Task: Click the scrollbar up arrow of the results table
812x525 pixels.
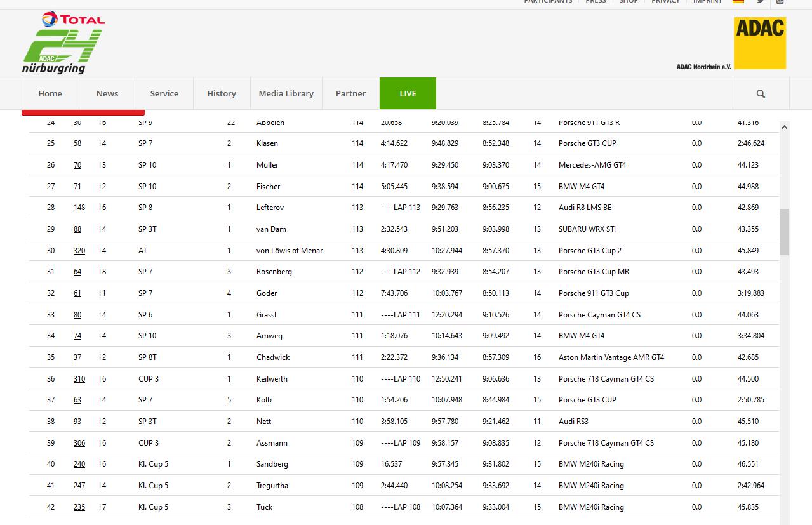Action: coord(784,128)
